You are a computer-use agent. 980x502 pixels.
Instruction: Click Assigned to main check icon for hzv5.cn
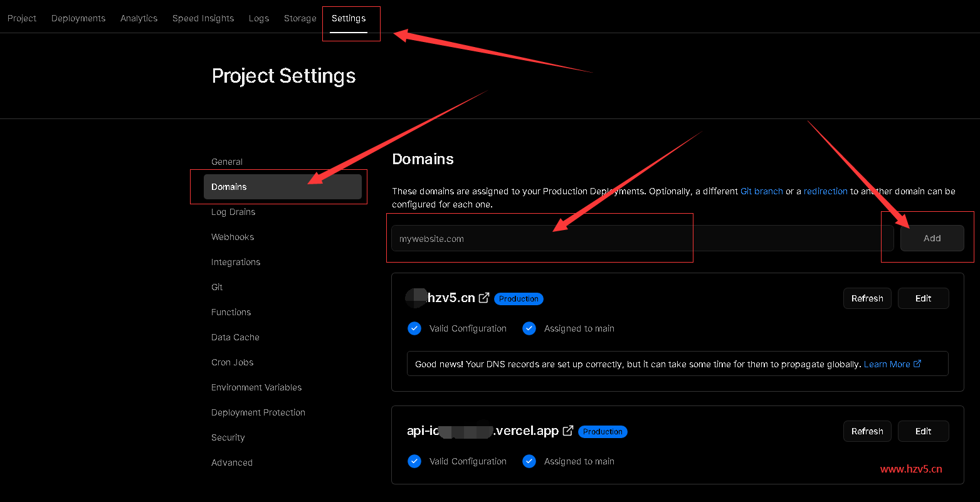(529, 328)
